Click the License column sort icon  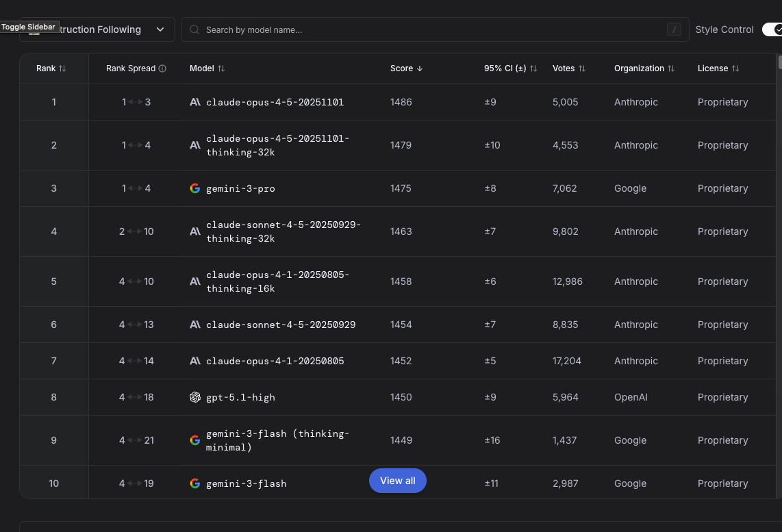tap(735, 68)
